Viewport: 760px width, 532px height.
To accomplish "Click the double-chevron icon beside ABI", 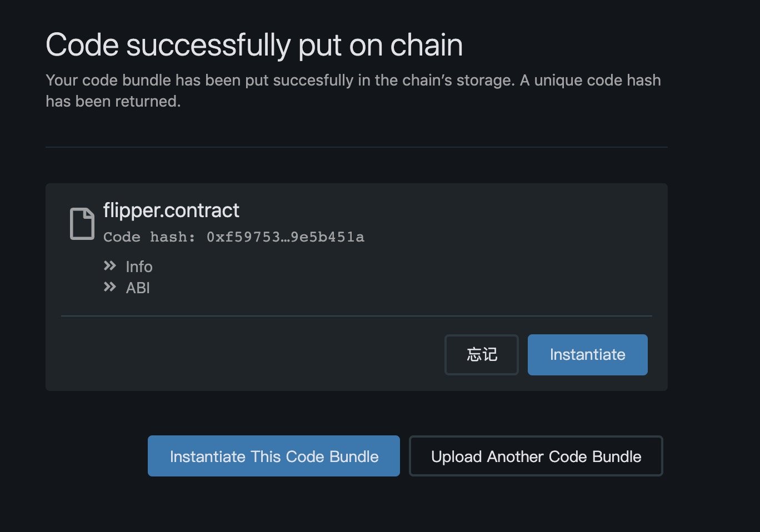I will click(110, 287).
